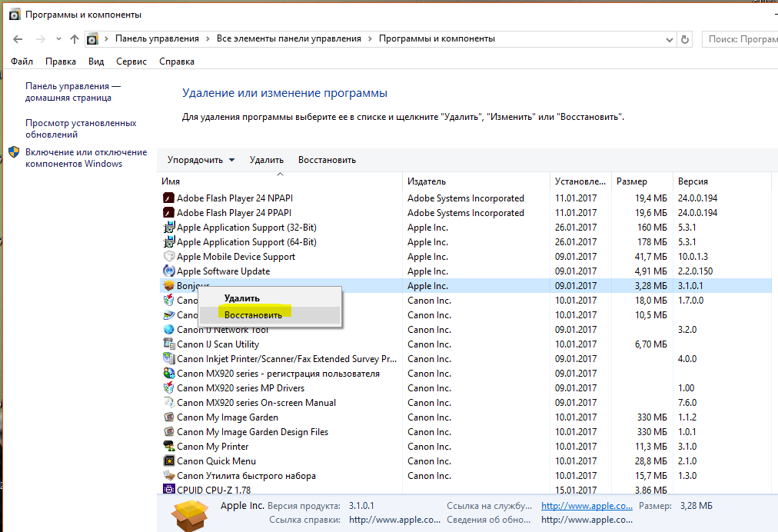Click the 15.01.2017 install date of CPU-Z

(576, 490)
